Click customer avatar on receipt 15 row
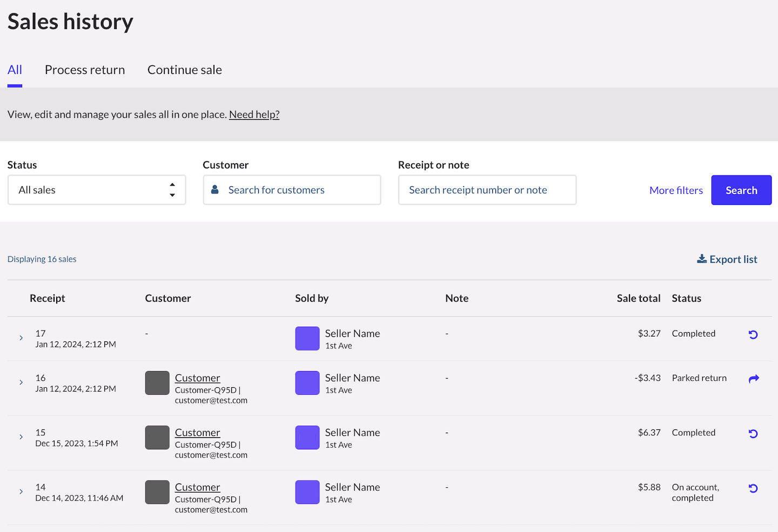Image resolution: width=778 pixels, height=532 pixels. (x=157, y=437)
